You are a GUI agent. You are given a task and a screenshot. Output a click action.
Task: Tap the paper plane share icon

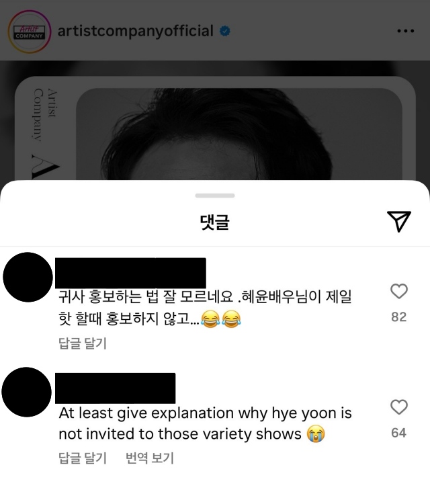[399, 221]
